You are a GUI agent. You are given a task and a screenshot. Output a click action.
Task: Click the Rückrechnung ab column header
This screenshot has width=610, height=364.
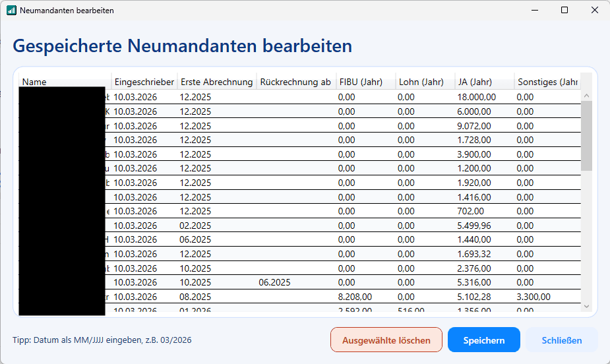(x=295, y=82)
